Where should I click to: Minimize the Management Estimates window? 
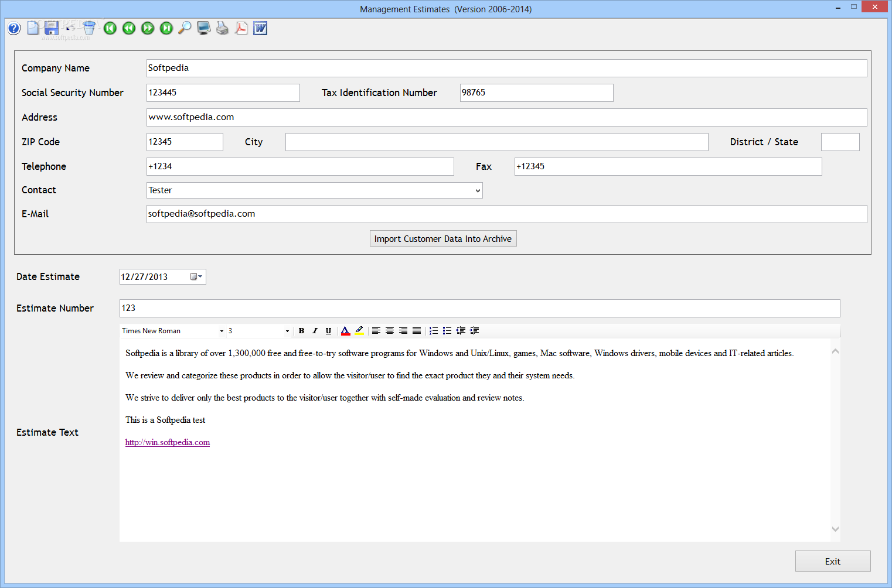838,8
